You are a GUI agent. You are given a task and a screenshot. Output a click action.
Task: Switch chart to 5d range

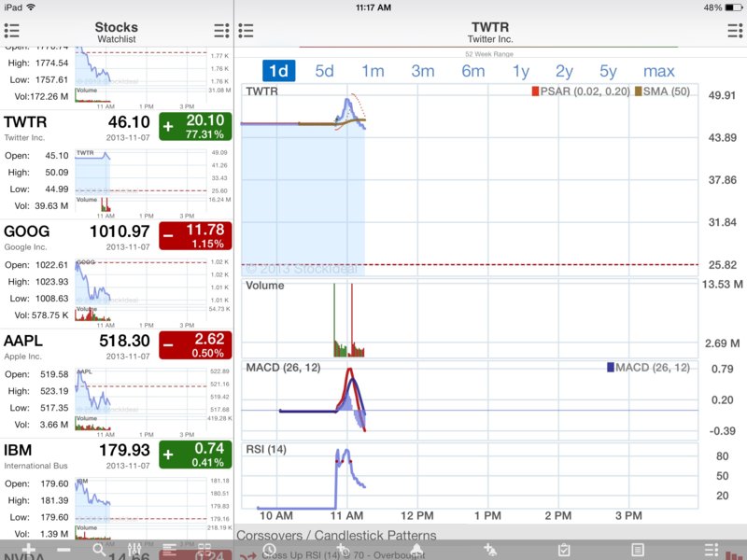(324, 71)
